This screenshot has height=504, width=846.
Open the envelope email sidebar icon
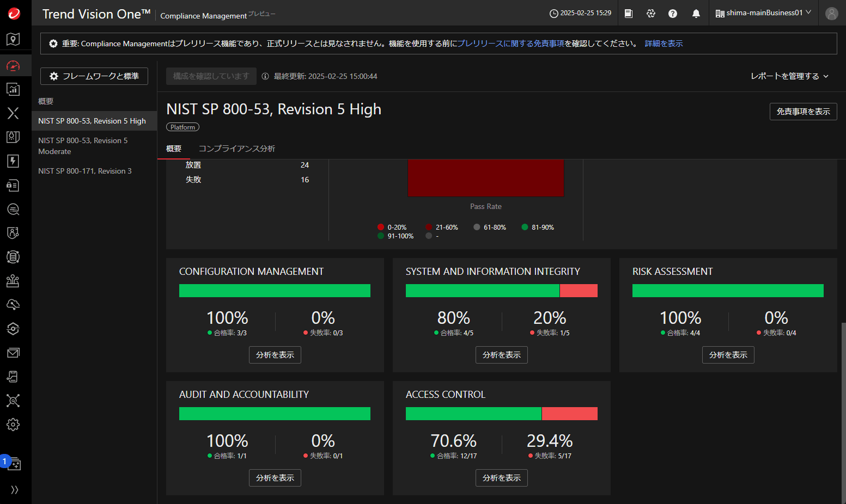click(x=13, y=353)
